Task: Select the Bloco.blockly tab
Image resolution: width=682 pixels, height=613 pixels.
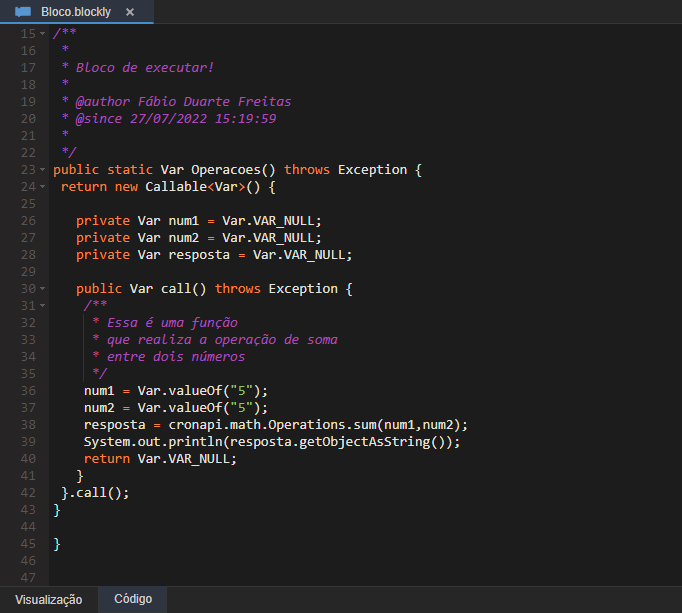Action: pyautogui.click(x=77, y=12)
